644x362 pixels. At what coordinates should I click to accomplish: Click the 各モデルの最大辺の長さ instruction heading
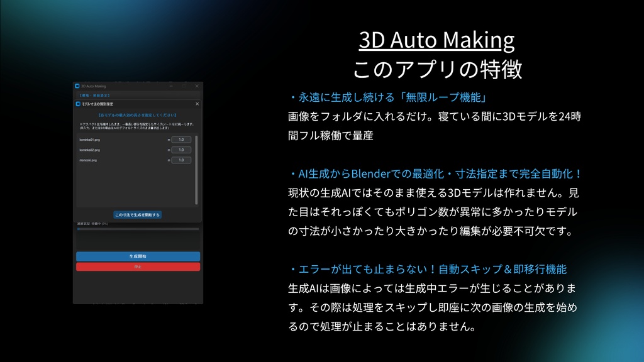[138, 116]
